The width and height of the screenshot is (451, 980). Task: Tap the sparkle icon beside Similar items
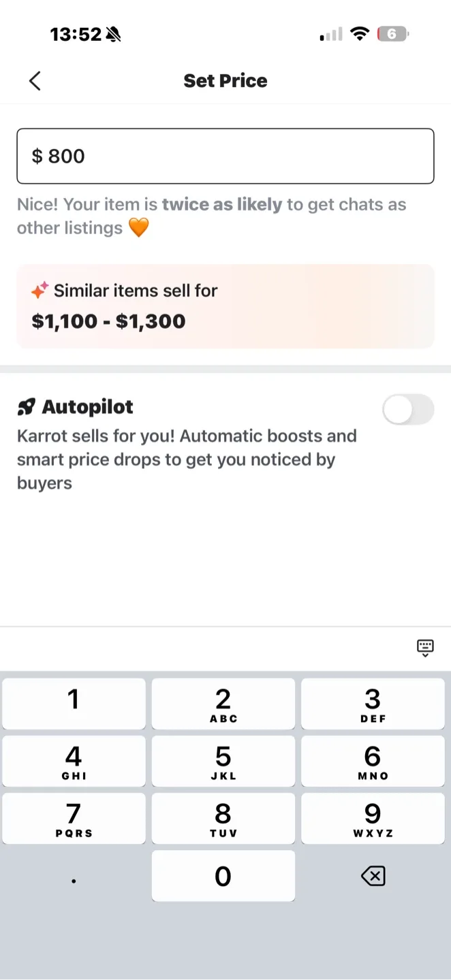[x=40, y=291]
